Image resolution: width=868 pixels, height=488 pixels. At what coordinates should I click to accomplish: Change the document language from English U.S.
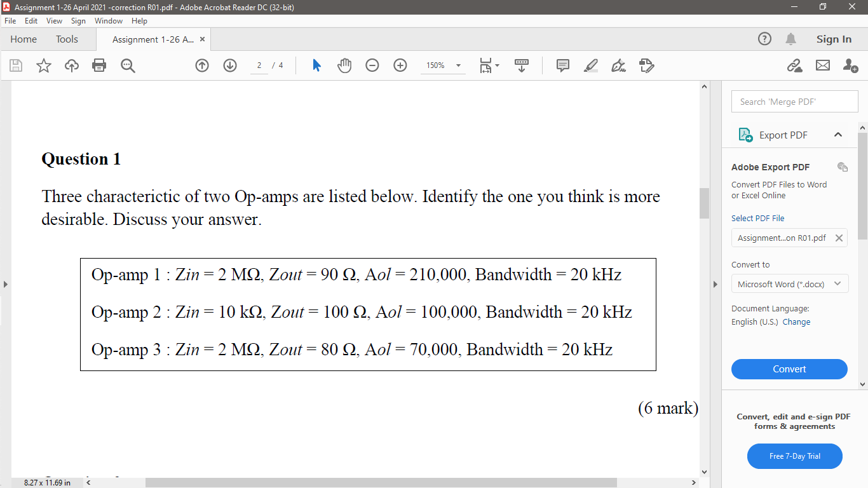[x=796, y=322]
